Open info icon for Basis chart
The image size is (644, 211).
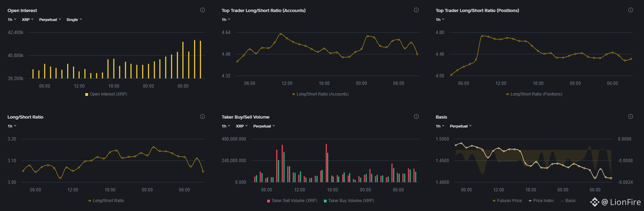point(631,116)
